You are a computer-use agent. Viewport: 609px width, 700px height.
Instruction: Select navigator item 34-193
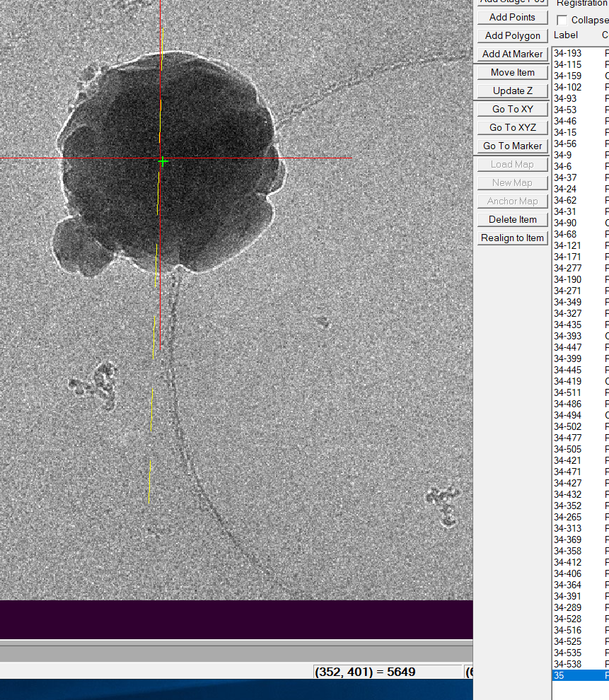(581, 53)
